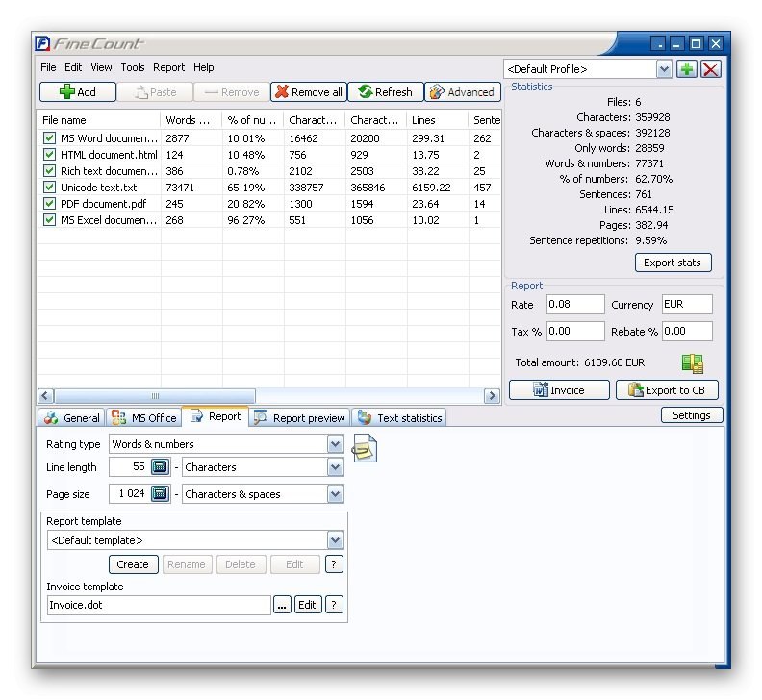Click calculator icon beside Line length

coord(160,467)
